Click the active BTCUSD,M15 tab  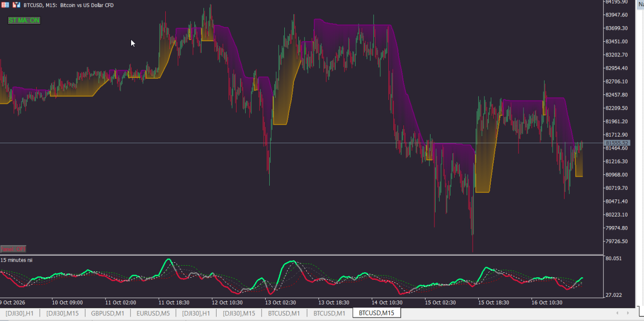click(376, 313)
